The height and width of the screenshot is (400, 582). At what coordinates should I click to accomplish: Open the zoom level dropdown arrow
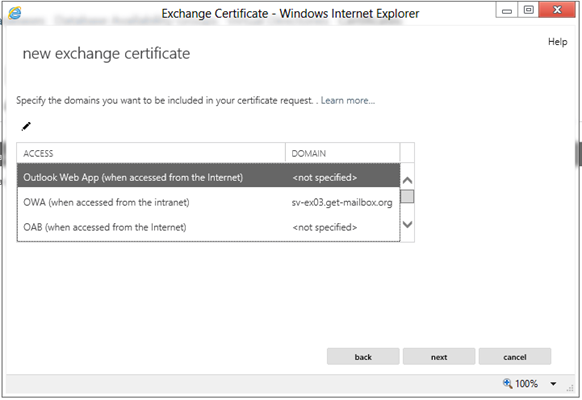point(553,384)
